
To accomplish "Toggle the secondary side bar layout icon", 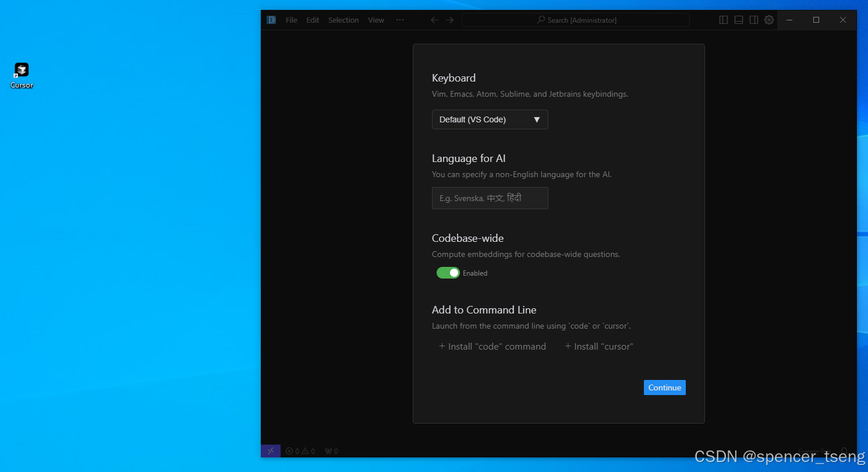I will [x=754, y=20].
